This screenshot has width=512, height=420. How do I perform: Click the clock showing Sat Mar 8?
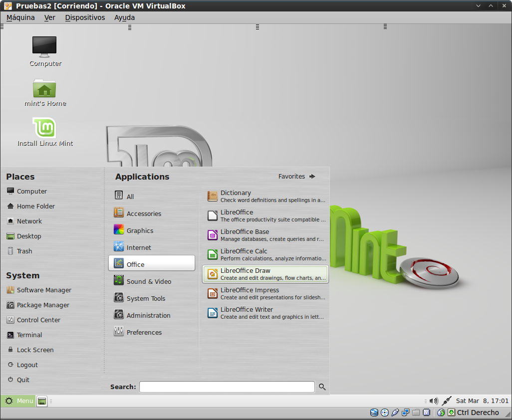point(482,401)
